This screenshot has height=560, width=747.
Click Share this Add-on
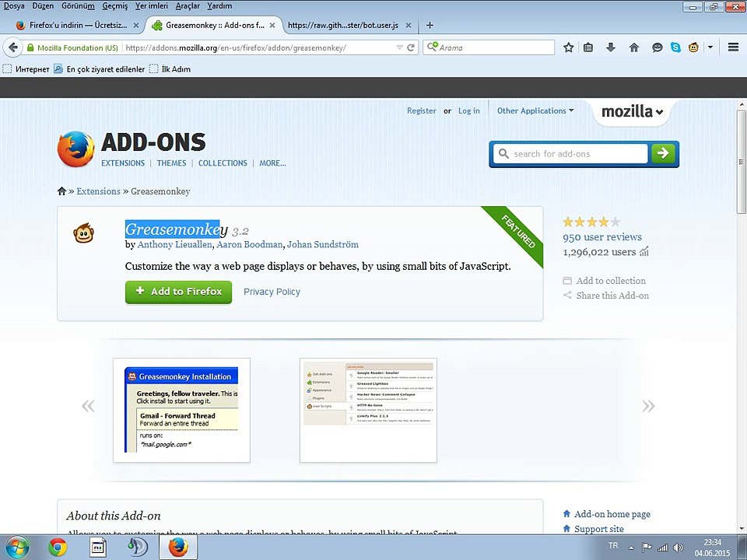point(605,296)
